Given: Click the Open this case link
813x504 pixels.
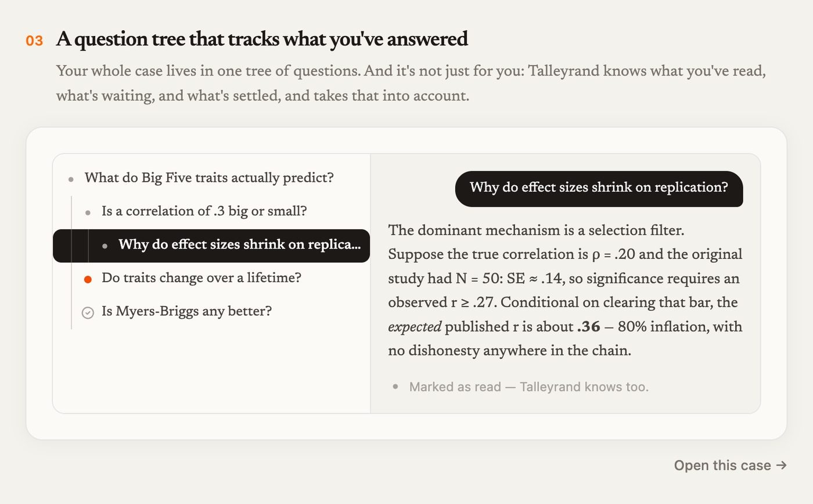Looking at the screenshot, I should point(730,465).
